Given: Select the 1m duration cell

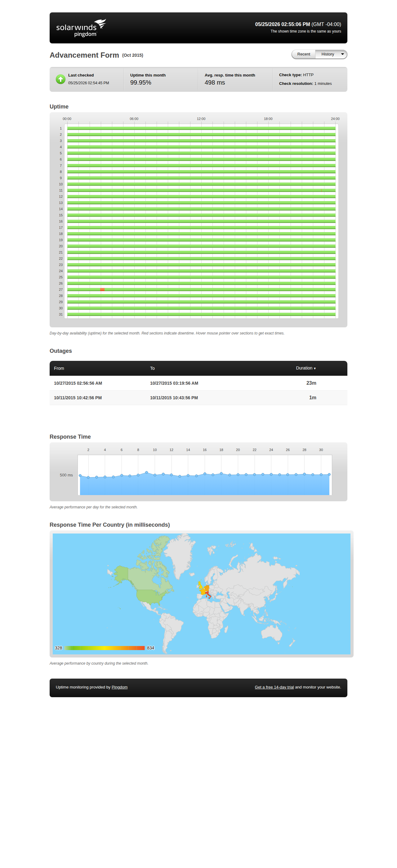Looking at the screenshot, I should pyautogui.click(x=312, y=398).
